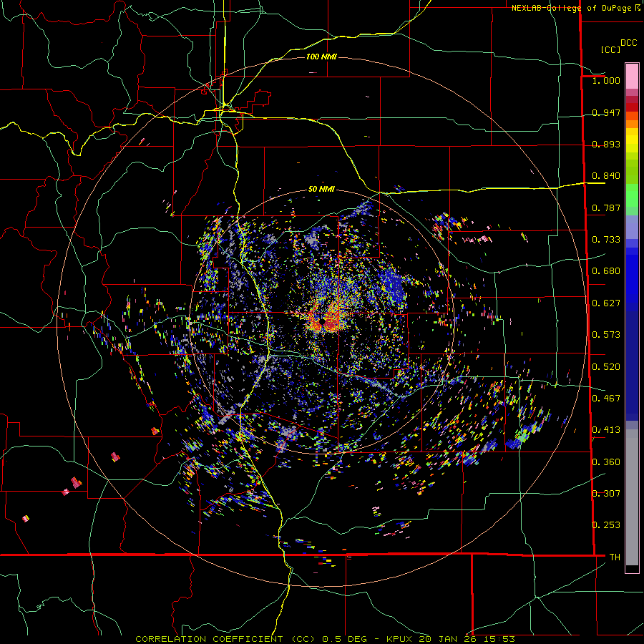Select the 0.787 scale value

(x=606, y=208)
